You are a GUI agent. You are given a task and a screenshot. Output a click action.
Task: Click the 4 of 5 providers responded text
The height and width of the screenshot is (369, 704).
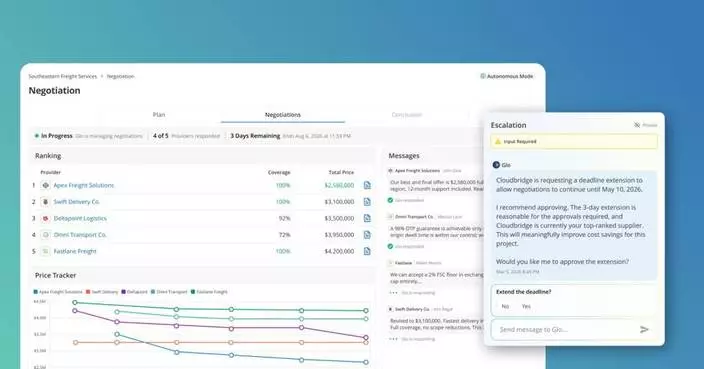pos(186,136)
